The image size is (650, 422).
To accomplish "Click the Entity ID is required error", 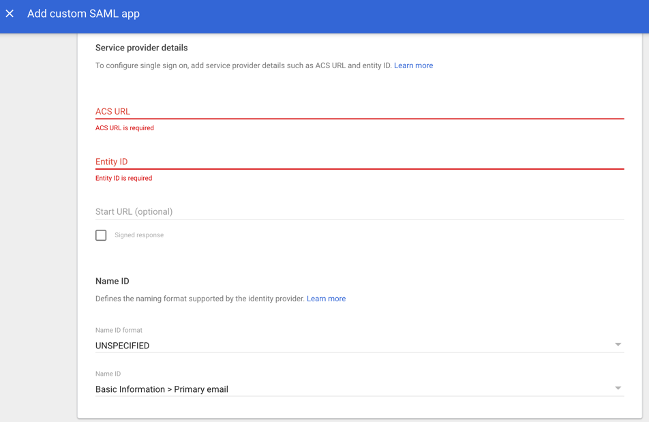I will tap(124, 178).
